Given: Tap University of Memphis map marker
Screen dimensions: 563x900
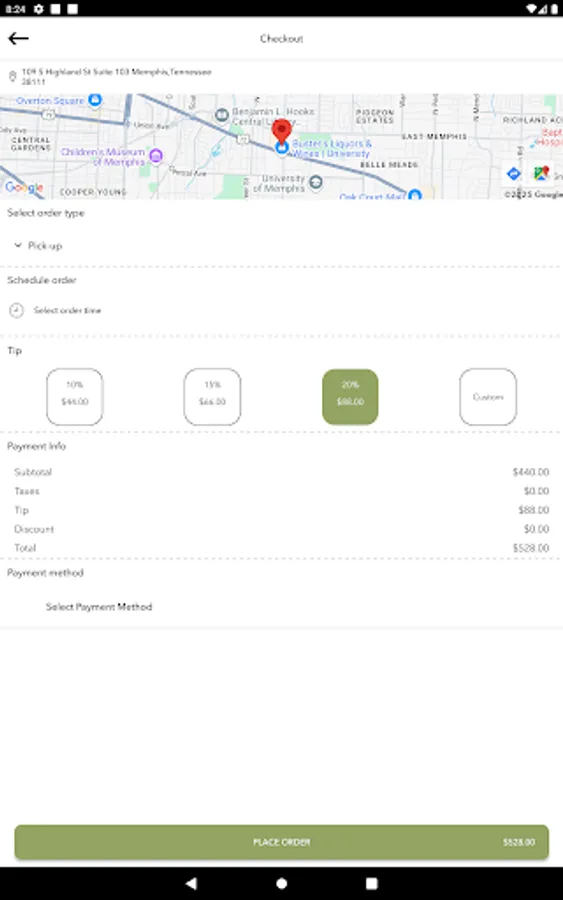Looking at the screenshot, I should point(316,183).
